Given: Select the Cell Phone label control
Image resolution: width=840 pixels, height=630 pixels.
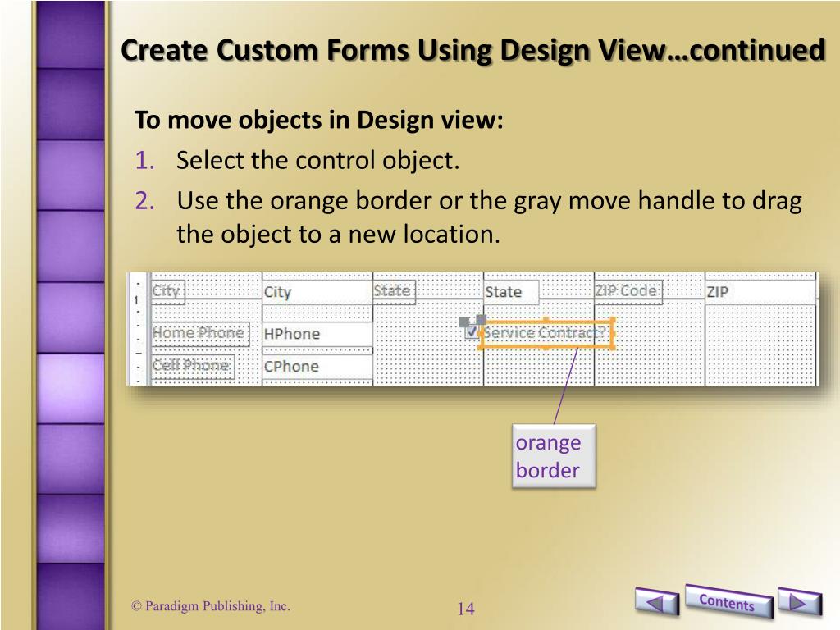Looking at the screenshot, I should click(193, 367).
